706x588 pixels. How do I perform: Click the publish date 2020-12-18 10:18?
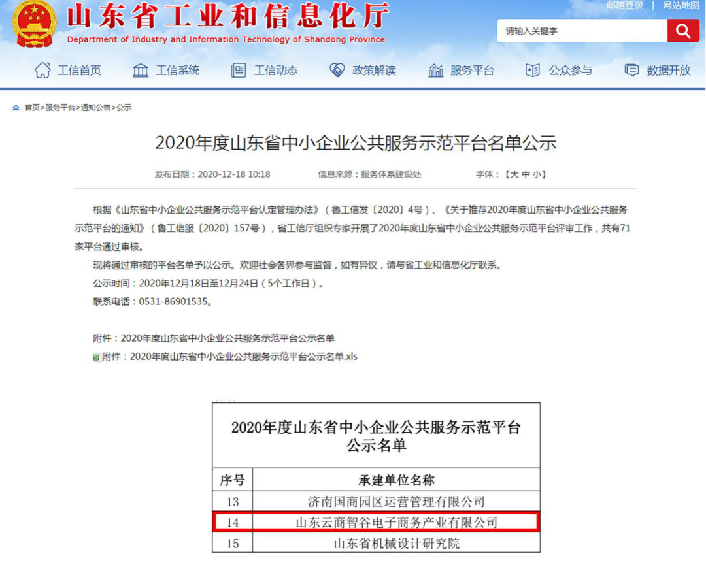click(x=233, y=174)
